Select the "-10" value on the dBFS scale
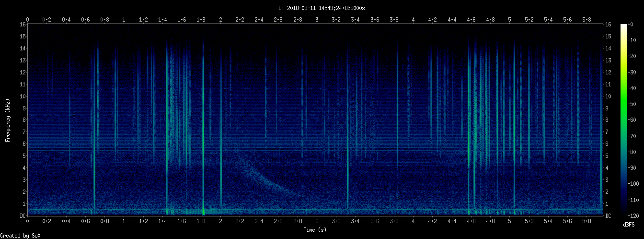 pos(632,40)
